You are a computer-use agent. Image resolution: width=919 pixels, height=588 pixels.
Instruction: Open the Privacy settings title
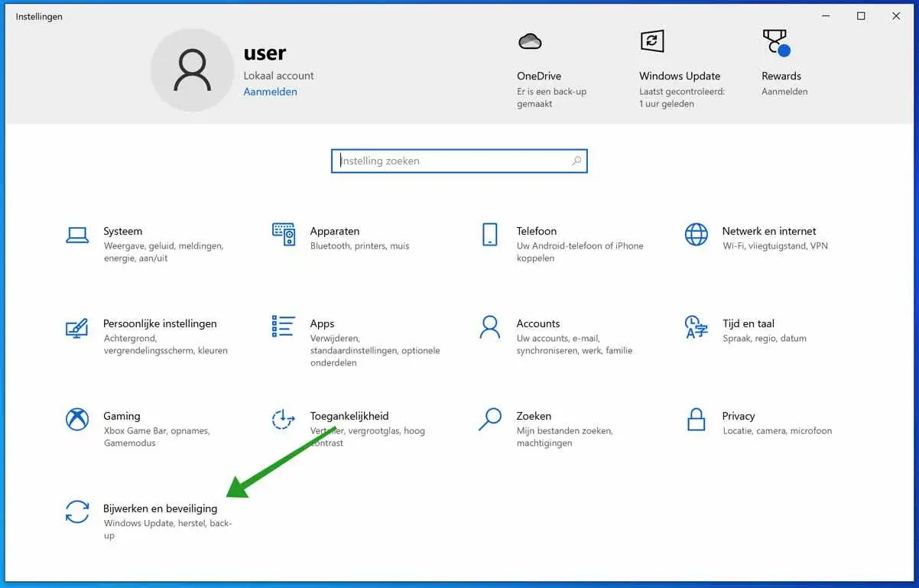click(739, 416)
